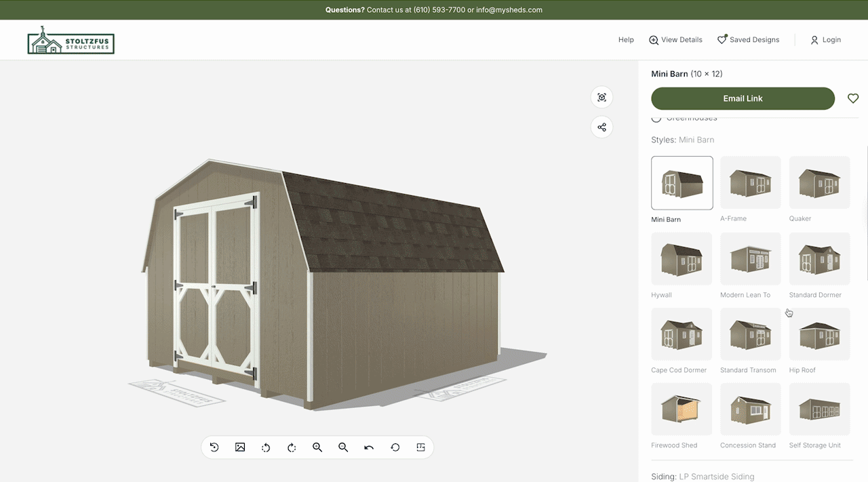This screenshot has height=482, width=868.
Task: Click the share icon button
Action: (x=601, y=127)
